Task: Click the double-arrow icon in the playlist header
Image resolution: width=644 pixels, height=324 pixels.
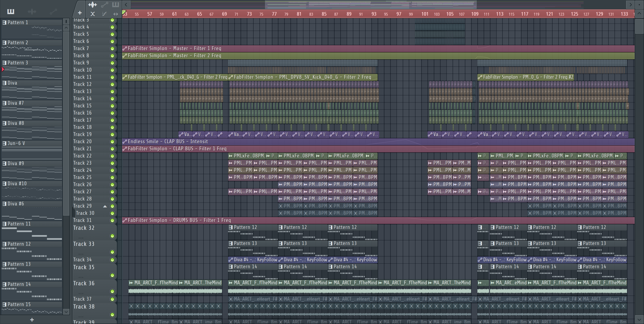Action: (116, 14)
